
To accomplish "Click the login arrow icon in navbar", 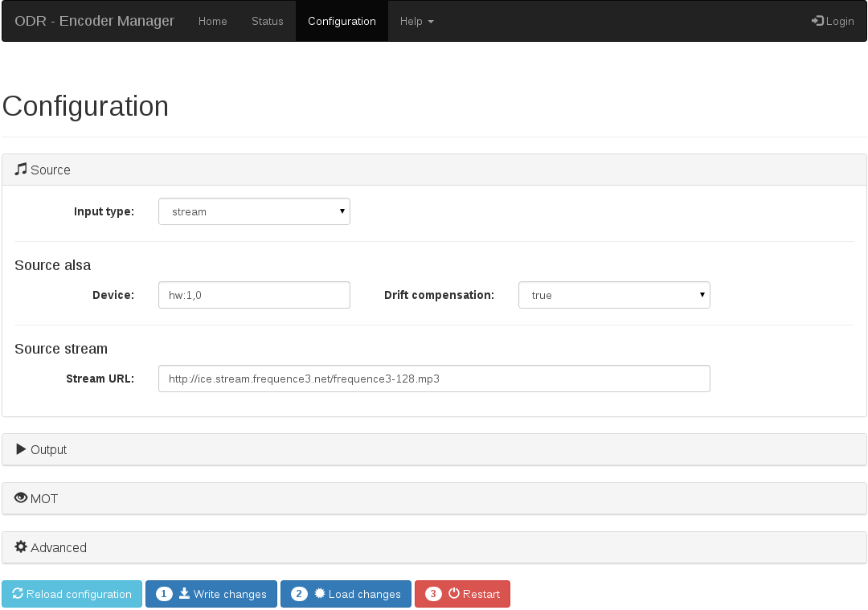I will (x=817, y=21).
